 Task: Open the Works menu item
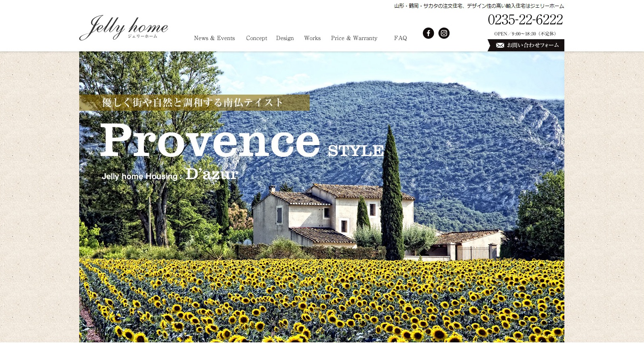(312, 38)
